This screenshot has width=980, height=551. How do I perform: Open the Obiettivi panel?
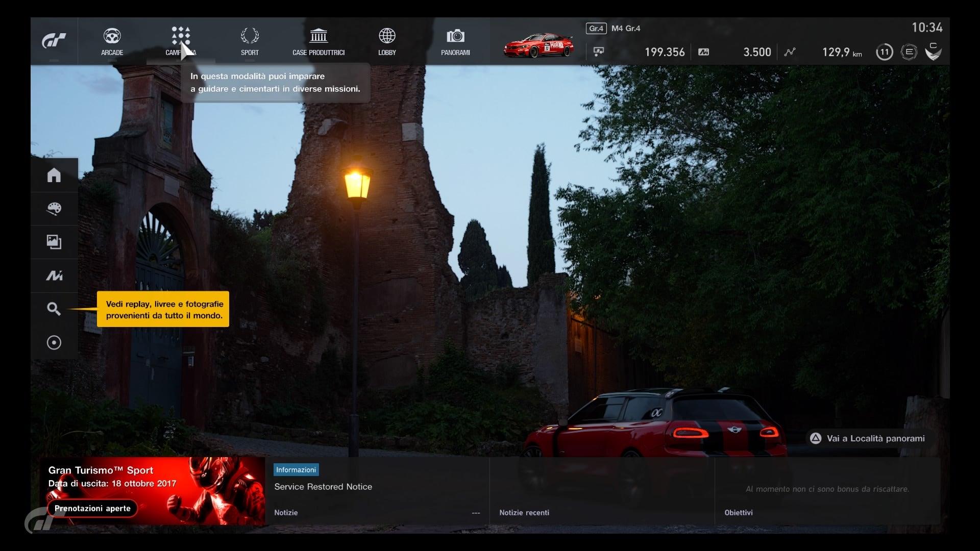(827, 491)
